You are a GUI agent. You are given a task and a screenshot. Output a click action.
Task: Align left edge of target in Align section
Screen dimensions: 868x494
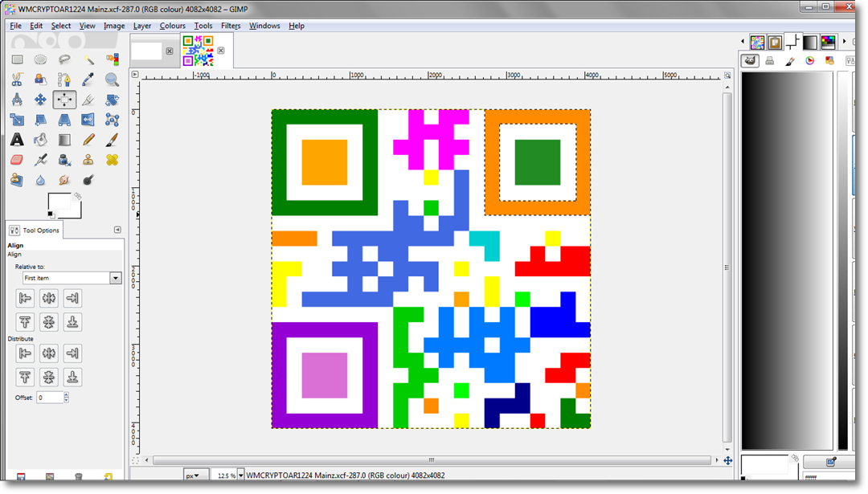(25, 298)
